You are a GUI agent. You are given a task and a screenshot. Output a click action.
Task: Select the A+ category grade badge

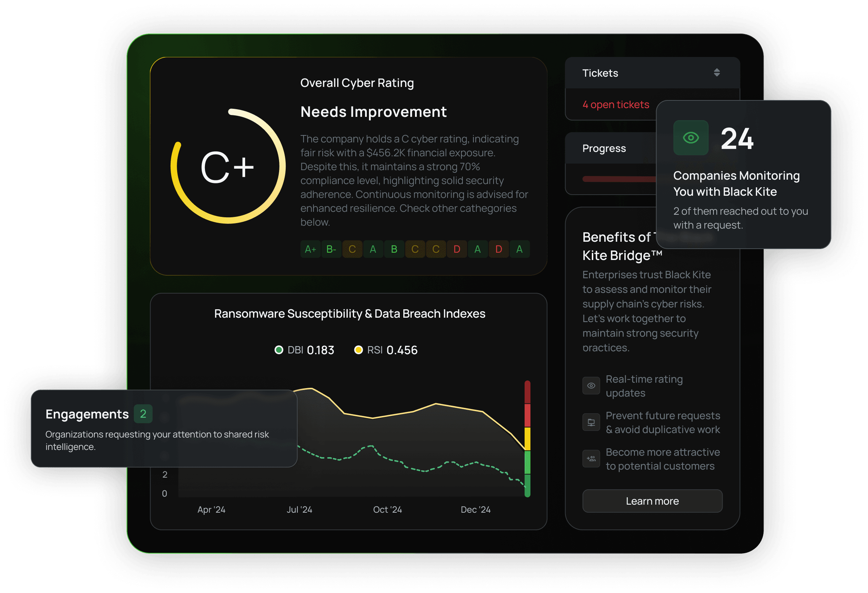coord(311,249)
